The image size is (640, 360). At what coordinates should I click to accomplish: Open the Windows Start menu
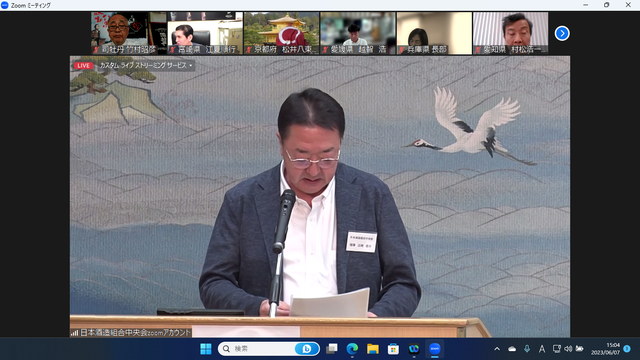[206, 349]
